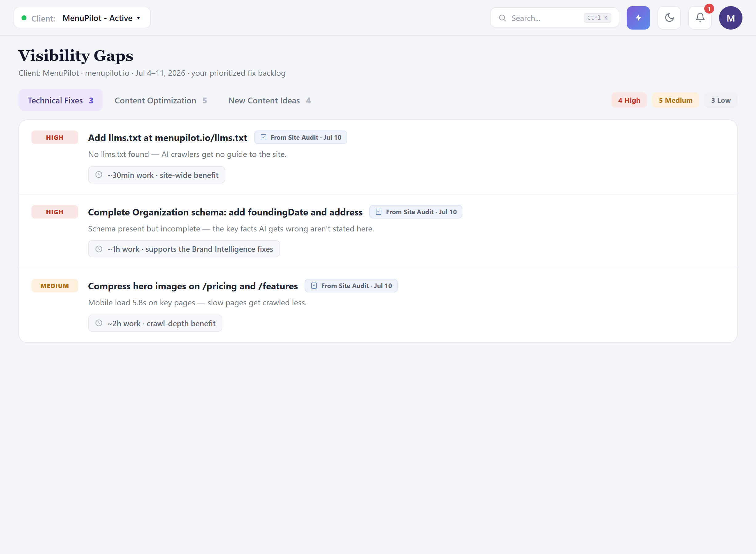This screenshot has width=756, height=554.
Task: Open the M user avatar menu
Action: click(730, 18)
